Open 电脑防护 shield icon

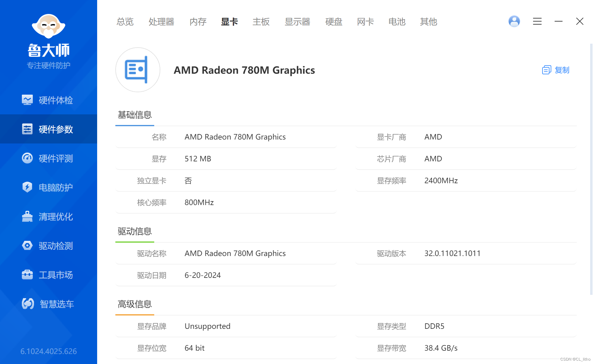tap(27, 187)
